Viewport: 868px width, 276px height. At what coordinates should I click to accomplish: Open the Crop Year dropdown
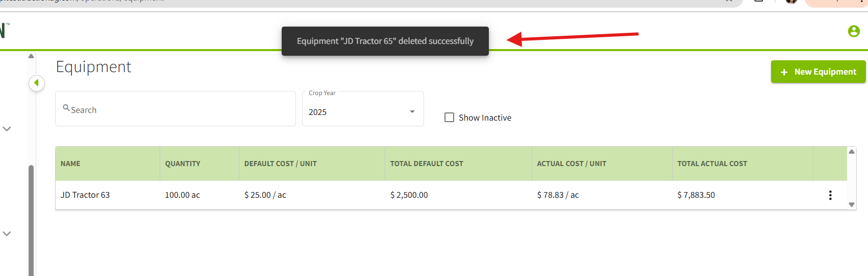pyautogui.click(x=363, y=109)
